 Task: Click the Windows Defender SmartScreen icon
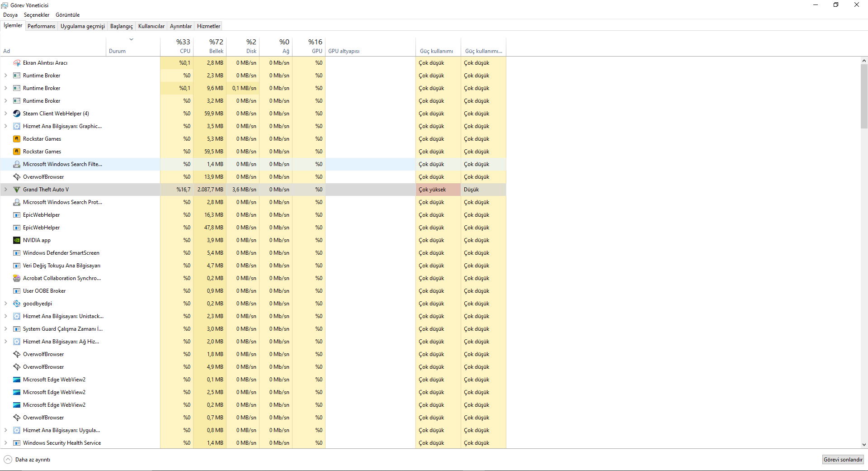[17, 253]
